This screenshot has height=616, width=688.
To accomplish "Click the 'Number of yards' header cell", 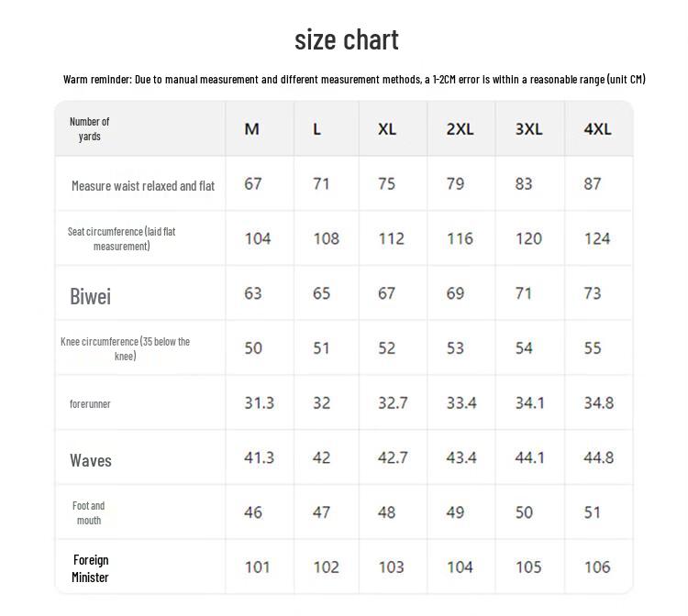I will pyautogui.click(x=90, y=129).
